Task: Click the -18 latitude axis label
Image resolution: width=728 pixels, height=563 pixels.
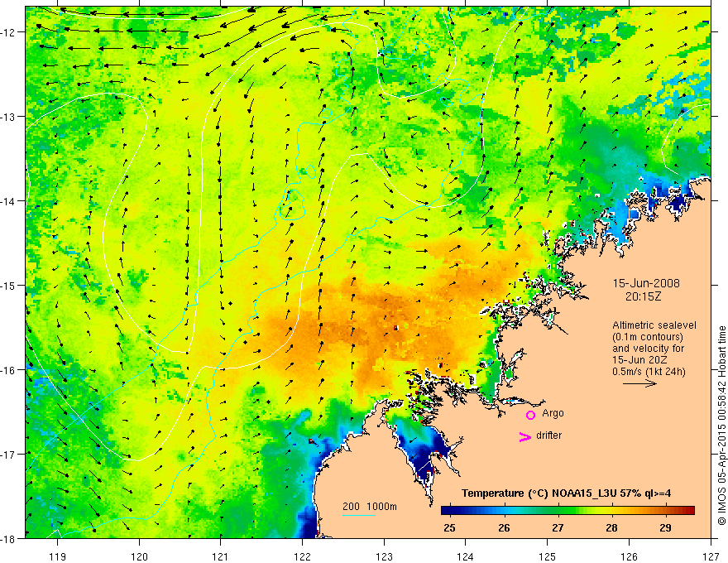Action: (8, 538)
